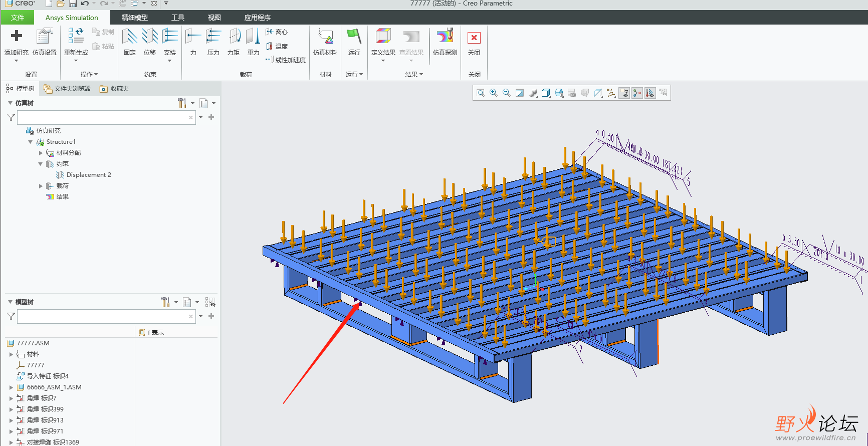
Task: Open the 文件 menu
Action: point(18,18)
